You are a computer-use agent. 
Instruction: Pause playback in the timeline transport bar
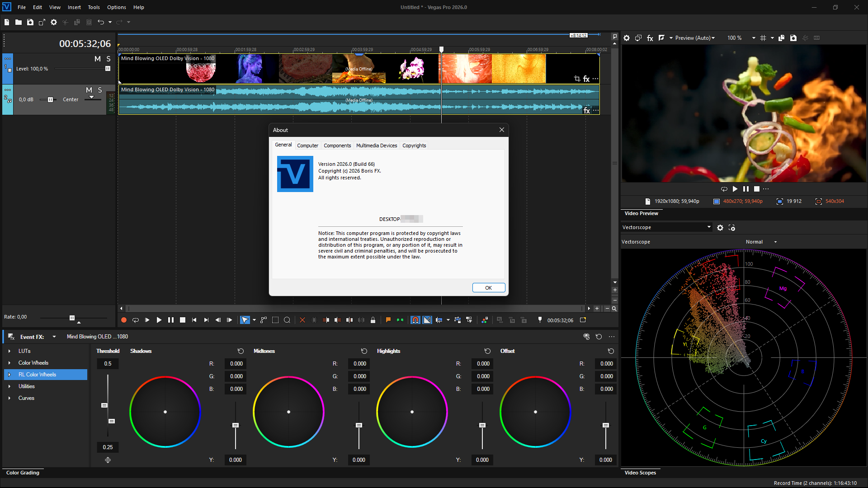coord(171,320)
